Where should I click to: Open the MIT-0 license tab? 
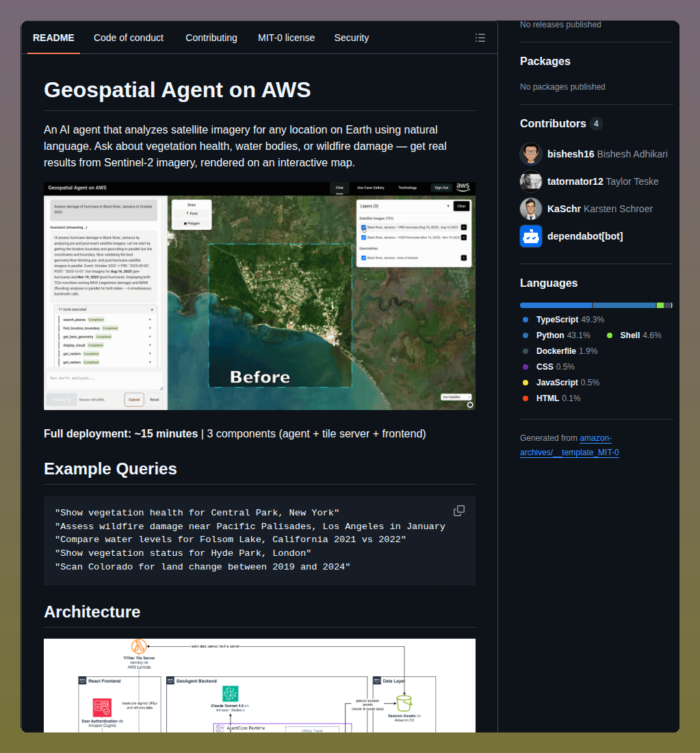point(286,38)
